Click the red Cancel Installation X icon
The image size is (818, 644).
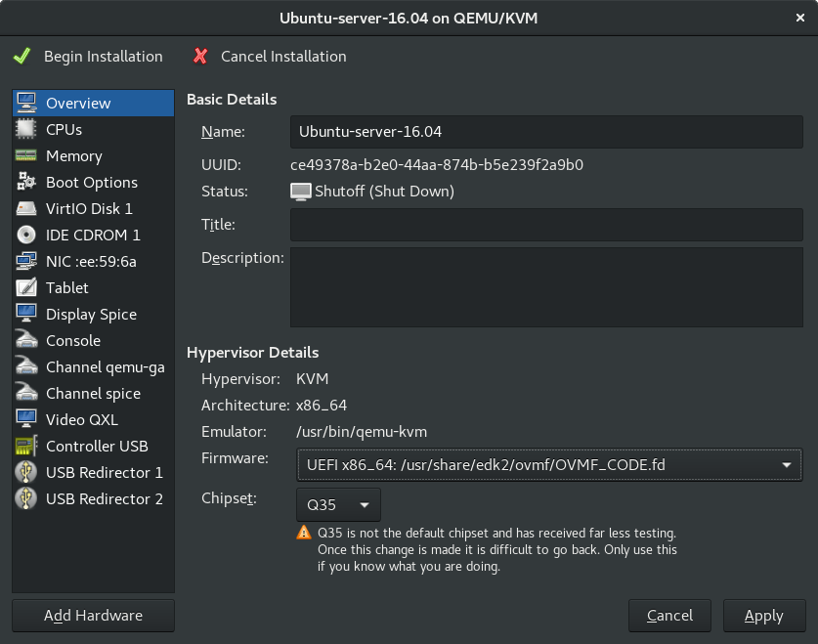[x=200, y=56]
